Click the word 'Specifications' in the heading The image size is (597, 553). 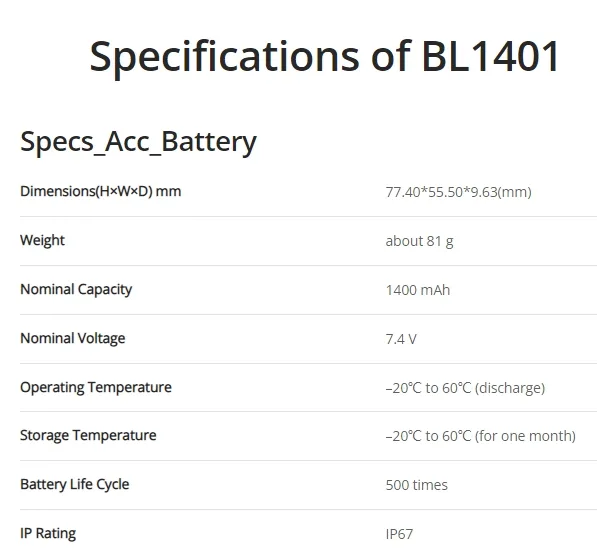click(x=224, y=58)
